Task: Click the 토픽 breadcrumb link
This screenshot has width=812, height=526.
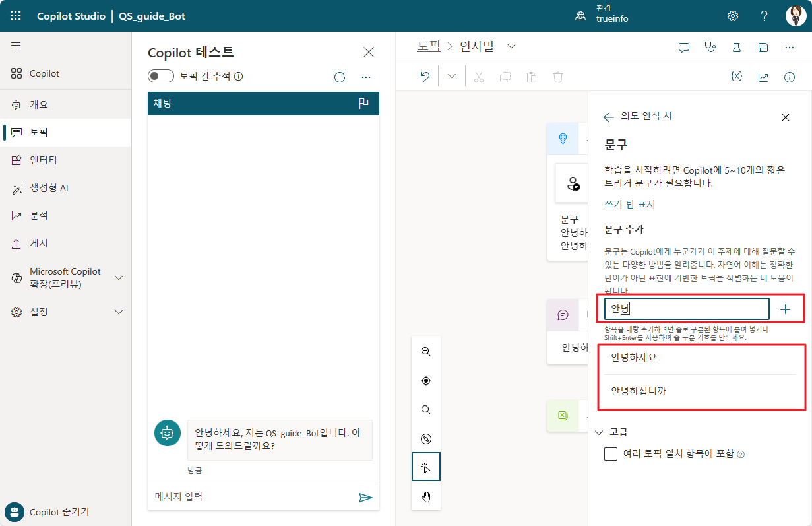Action: [x=427, y=46]
